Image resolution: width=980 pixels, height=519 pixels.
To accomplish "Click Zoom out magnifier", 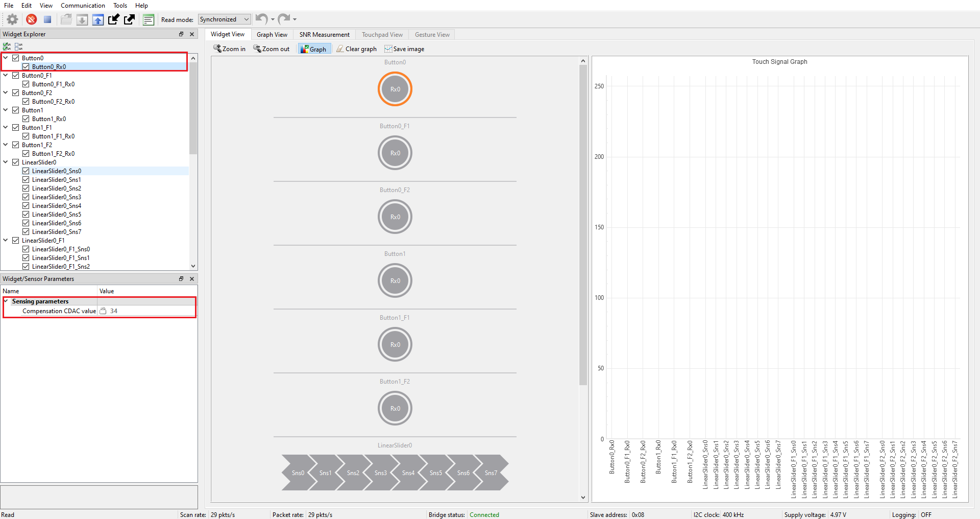I will click(271, 49).
